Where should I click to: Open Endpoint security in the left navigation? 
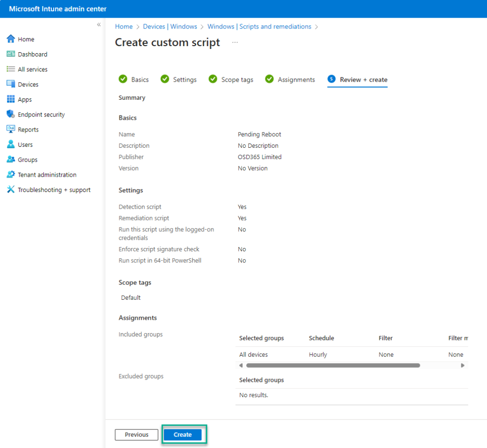click(41, 114)
